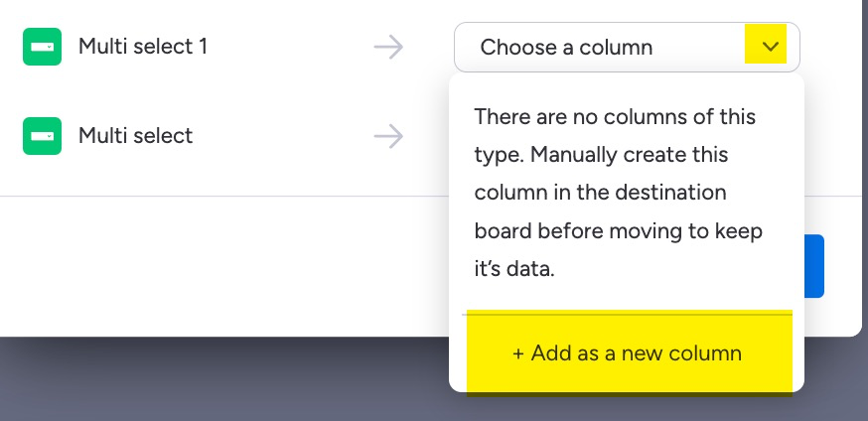Collapse the dropdown using the yellow chevron arrow
Viewport: 868px width, 421px height.
pyautogui.click(x=766, y=46)
